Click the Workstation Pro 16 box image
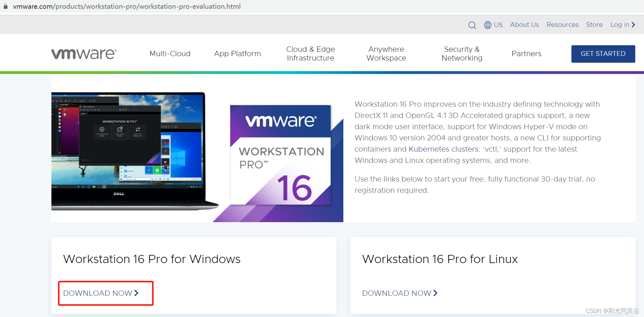 pyautogui.click(x=280, y=155)
